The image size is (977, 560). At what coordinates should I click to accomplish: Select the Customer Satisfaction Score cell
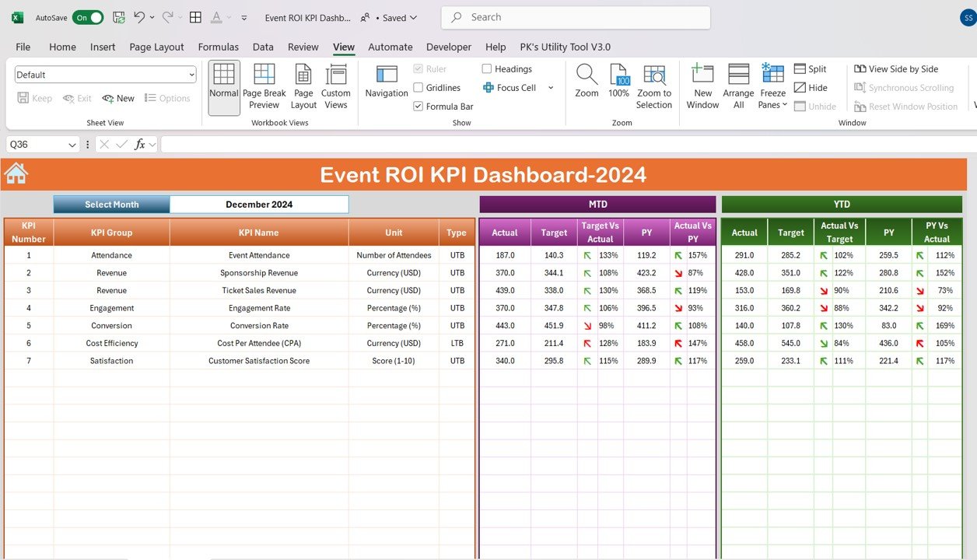[x=259, y=361]
